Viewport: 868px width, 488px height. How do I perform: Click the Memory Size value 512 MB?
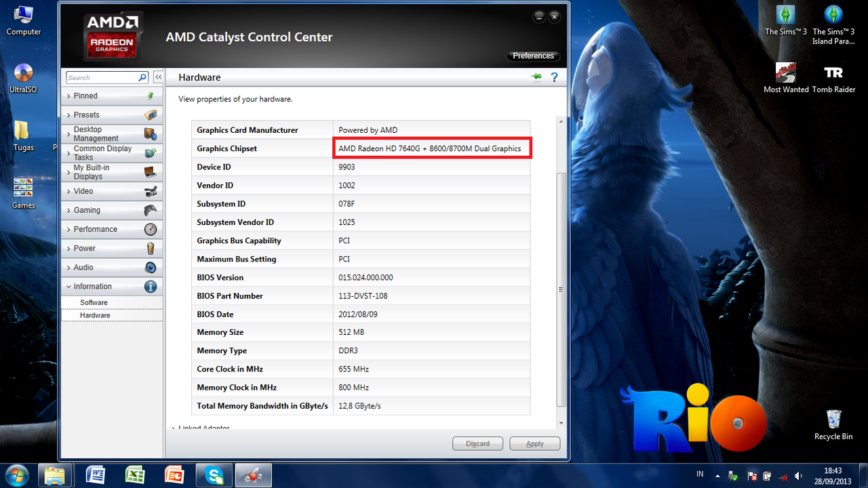[351, 332]
